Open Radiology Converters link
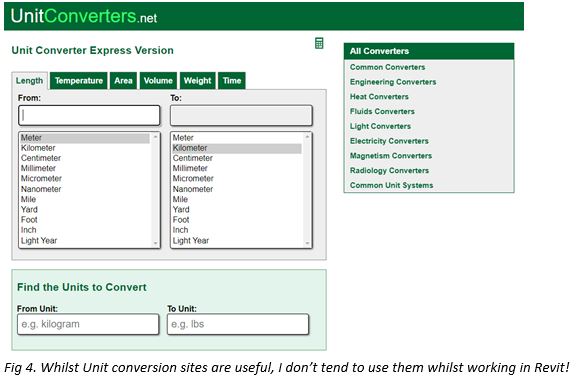576x380 pixels. pyautogui.click(x=389, y=171)
